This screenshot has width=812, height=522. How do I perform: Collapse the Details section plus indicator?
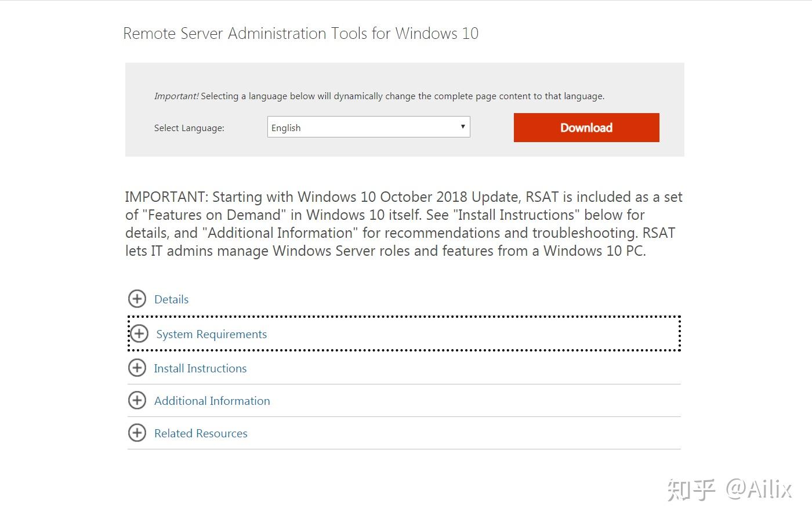pos(137,299)
